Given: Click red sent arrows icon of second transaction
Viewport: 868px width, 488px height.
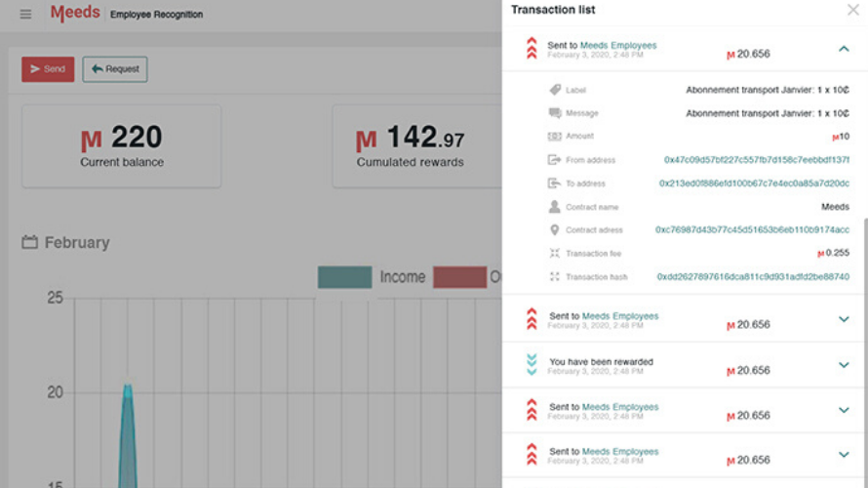Looking at the screenshot, I should [532, 319].
